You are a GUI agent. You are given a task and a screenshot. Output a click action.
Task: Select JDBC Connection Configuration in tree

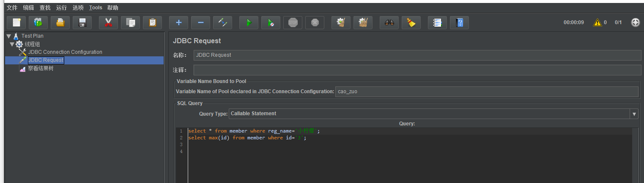click(x=65, y=52)
